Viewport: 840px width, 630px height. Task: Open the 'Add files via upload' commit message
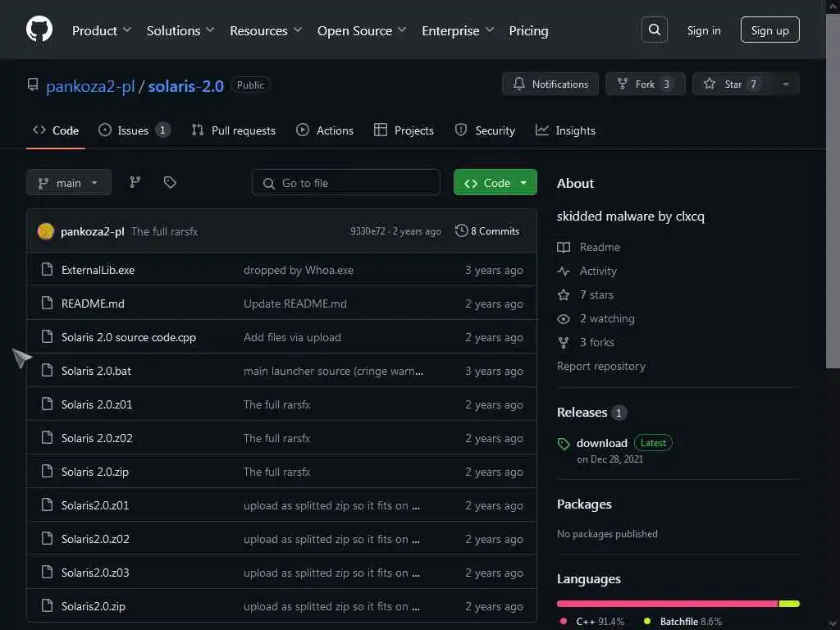coord(292,337)
